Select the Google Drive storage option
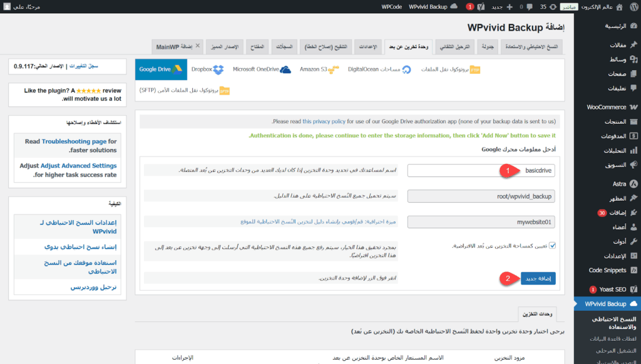Screen dimensions: 641x364 point(161,69)
